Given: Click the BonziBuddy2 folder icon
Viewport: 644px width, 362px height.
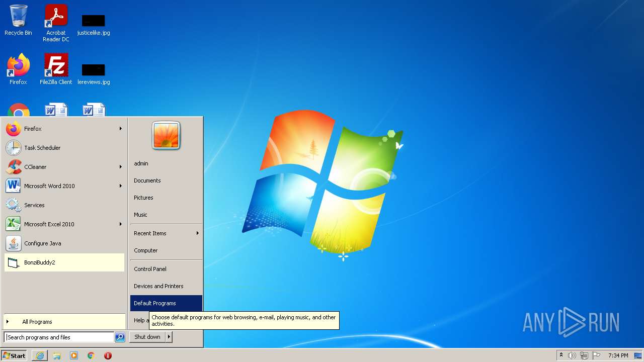Looking at the screenshot, I should (x=14, y=262).
